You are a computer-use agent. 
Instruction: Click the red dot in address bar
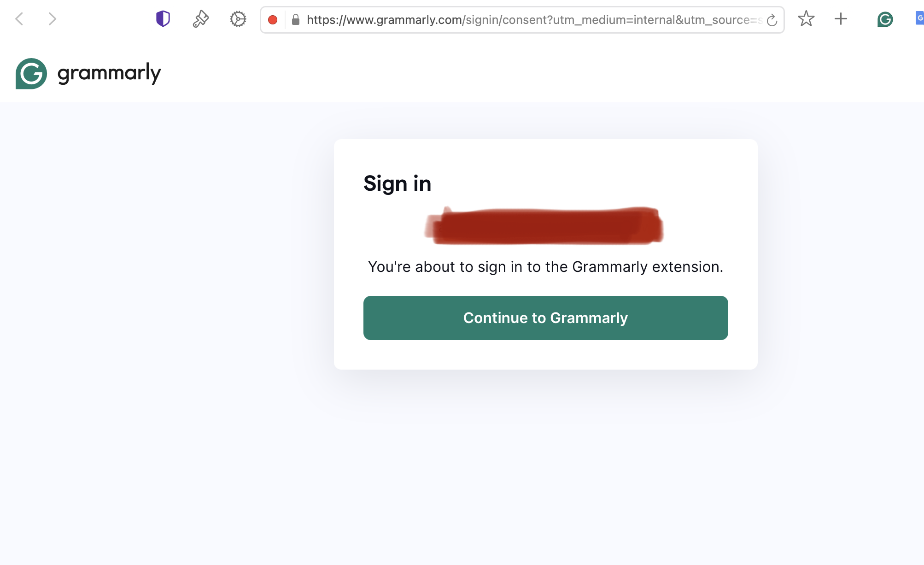click(273, 20)
